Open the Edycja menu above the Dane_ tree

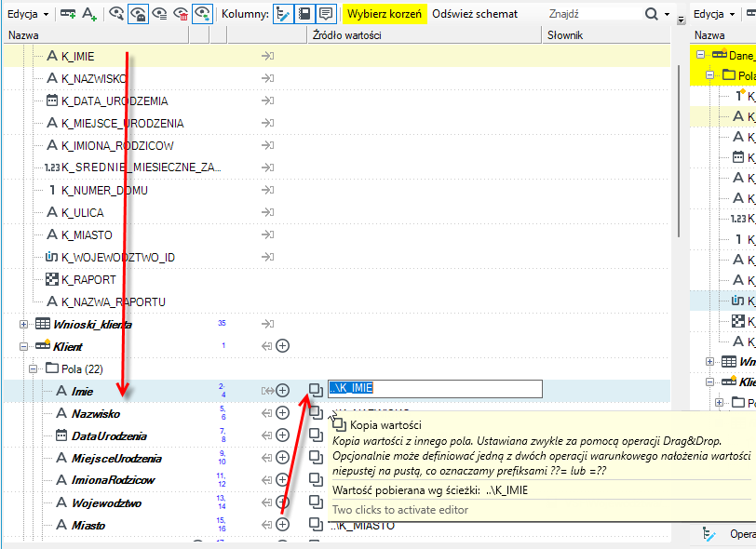714,14
